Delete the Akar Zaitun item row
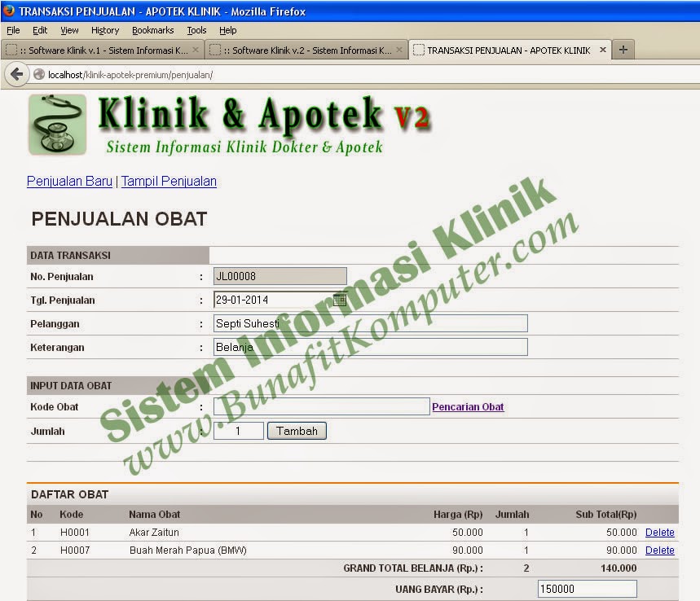This screenshot has width=700, height=601. coord(659,533)
